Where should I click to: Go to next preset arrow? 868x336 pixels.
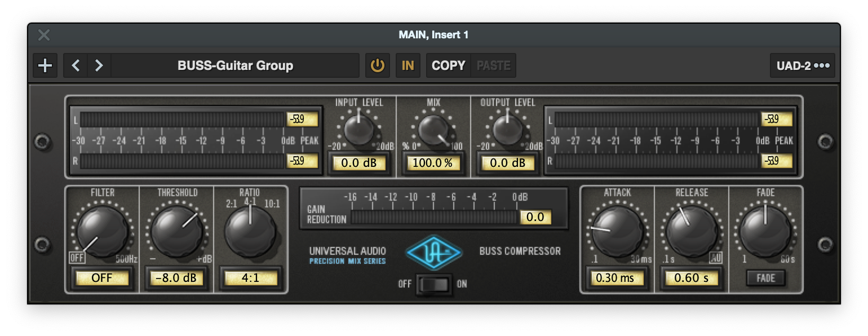pos(99,65)
